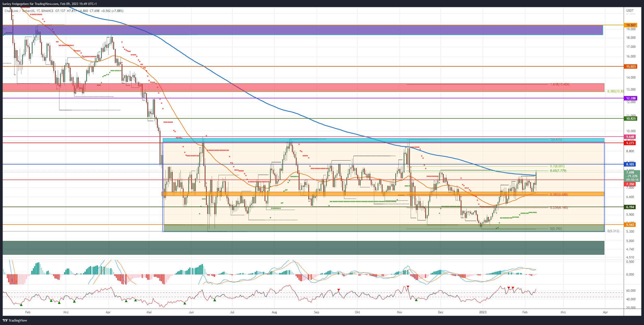Click the Mai month label on time axis
Screen dimensions: 644x325
pos(149,312)
